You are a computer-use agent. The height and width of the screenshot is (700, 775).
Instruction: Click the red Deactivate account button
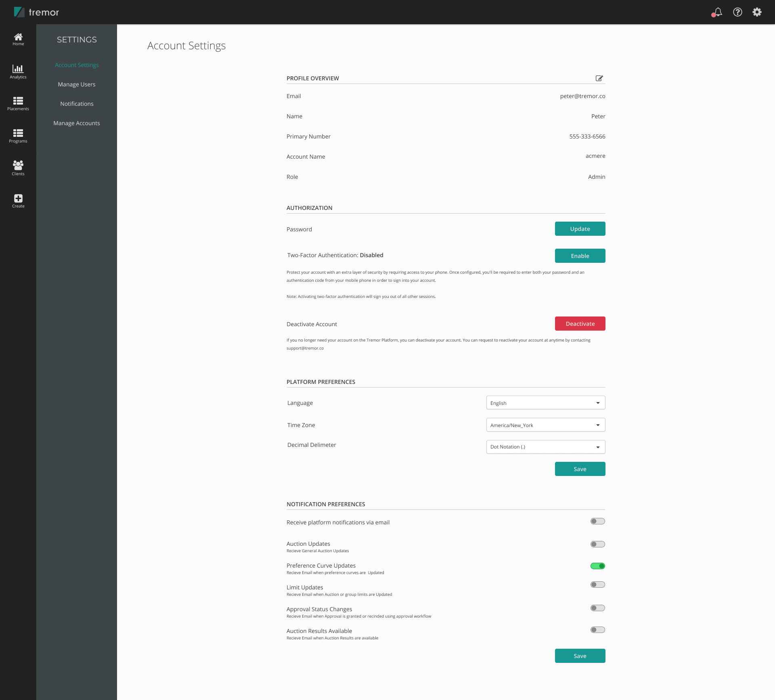580,323
